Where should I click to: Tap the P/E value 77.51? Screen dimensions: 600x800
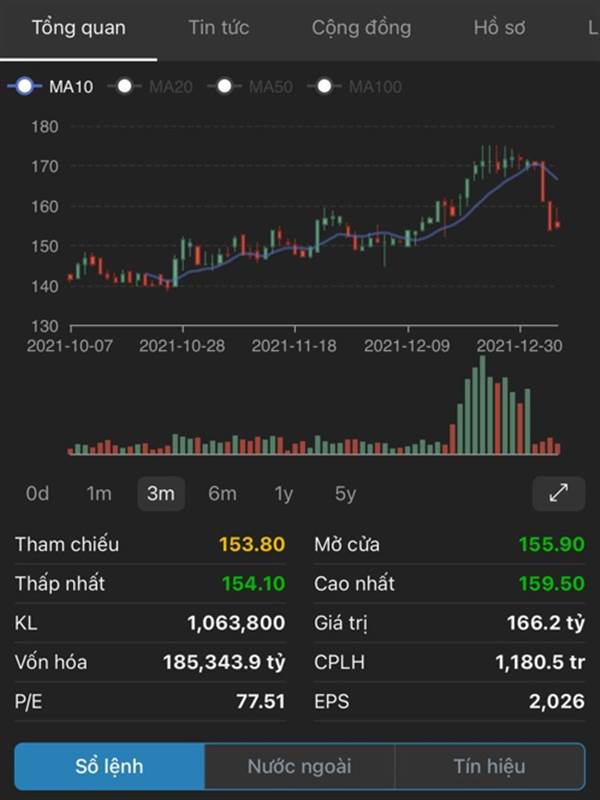coord(260,702)
